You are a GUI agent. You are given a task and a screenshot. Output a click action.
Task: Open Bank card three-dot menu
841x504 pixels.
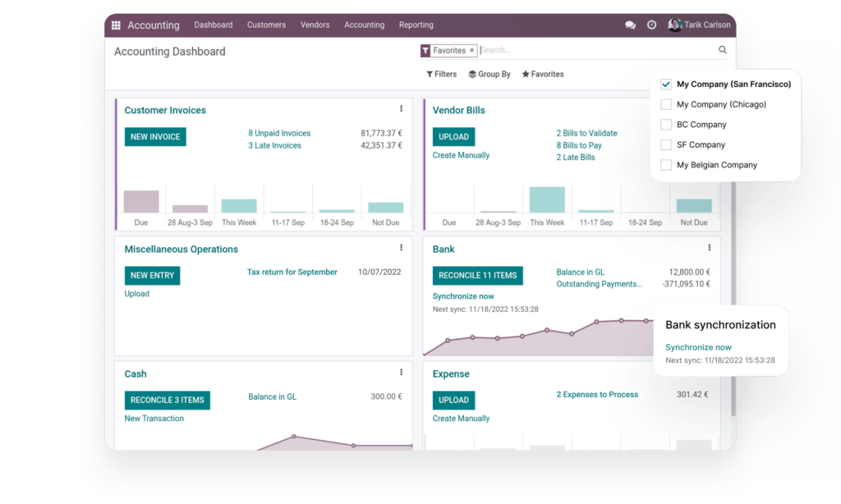click(710, 248)
